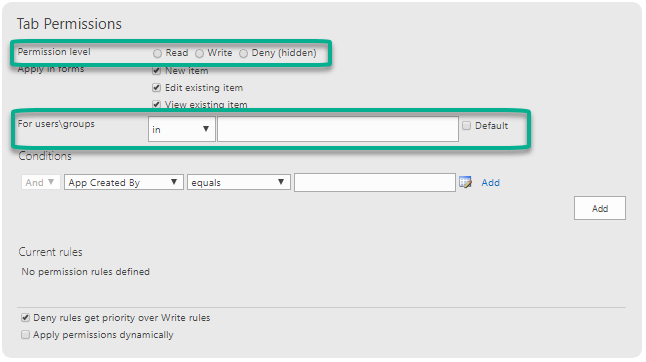The image size is (646, 362).
Task: Open the condition value picker icon
Action: pos(466,182)
